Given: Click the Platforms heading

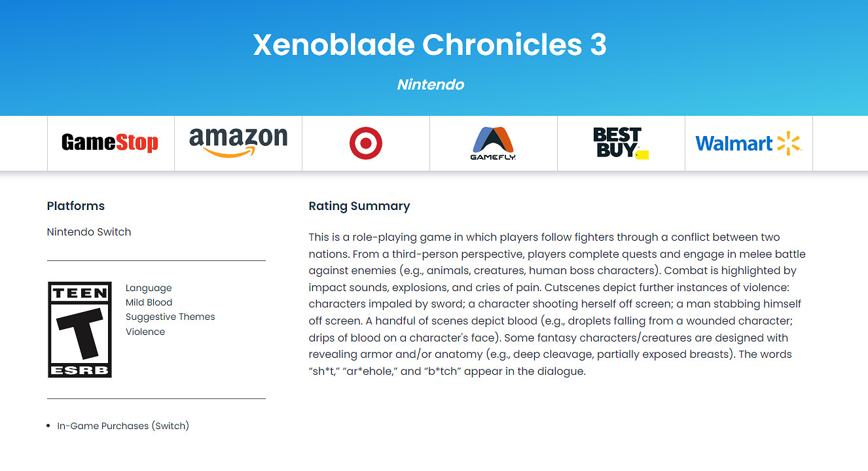Looking at the screenshot, I should [x=76, y=206].
